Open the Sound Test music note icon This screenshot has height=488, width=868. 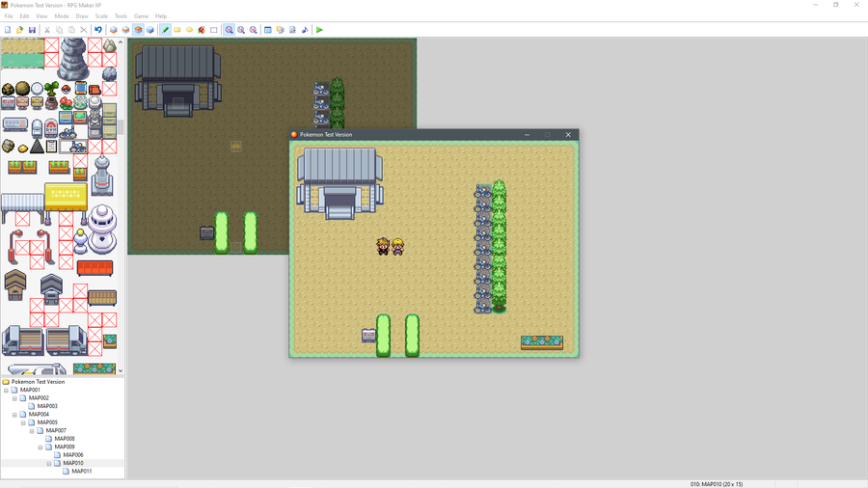pos(305,30)
